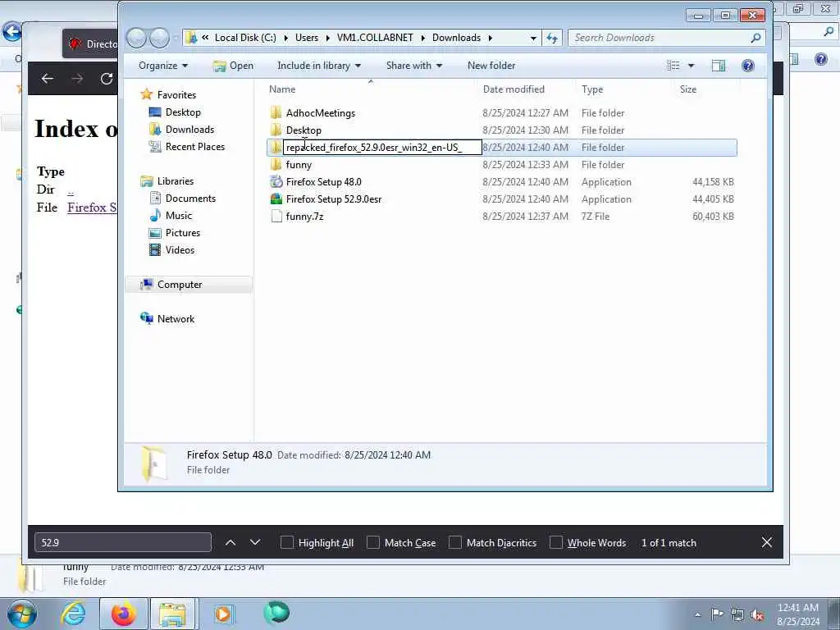The image size is (840, 630).
Task: Open the Pictures library
Action: [183, 232]
